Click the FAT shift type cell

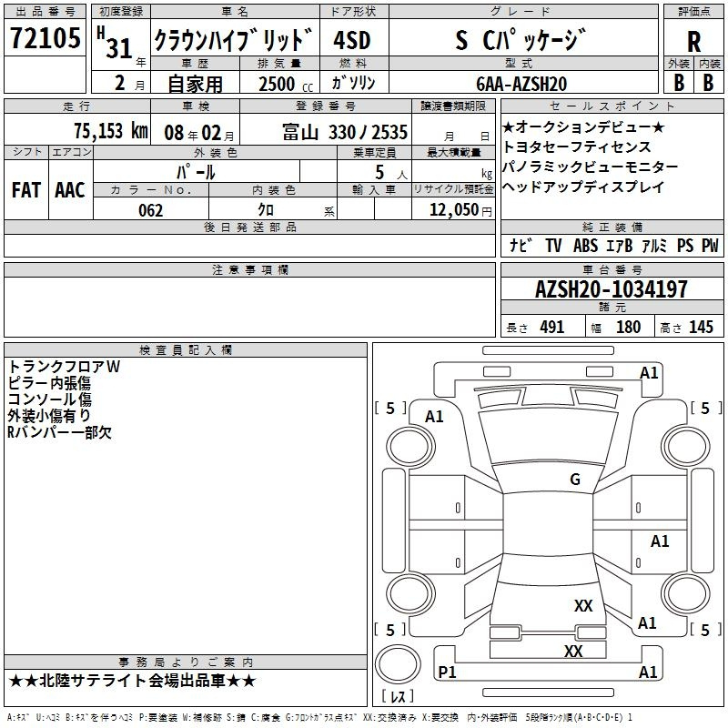[26, 189]
